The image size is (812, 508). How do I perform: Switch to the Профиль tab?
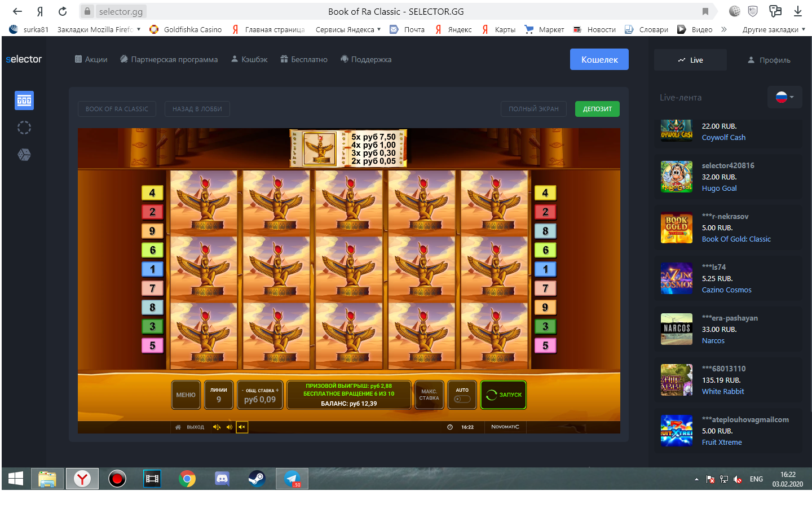point(769,60)
